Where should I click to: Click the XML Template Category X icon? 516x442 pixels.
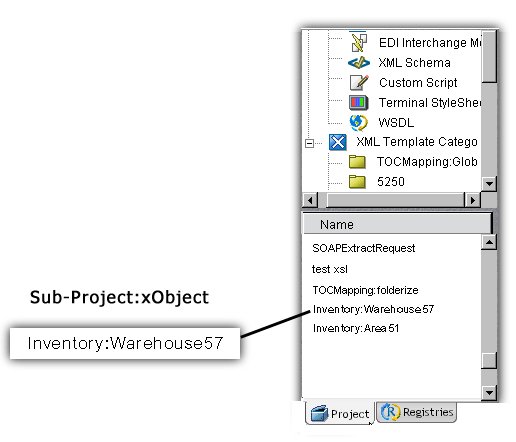coord(338,142)
